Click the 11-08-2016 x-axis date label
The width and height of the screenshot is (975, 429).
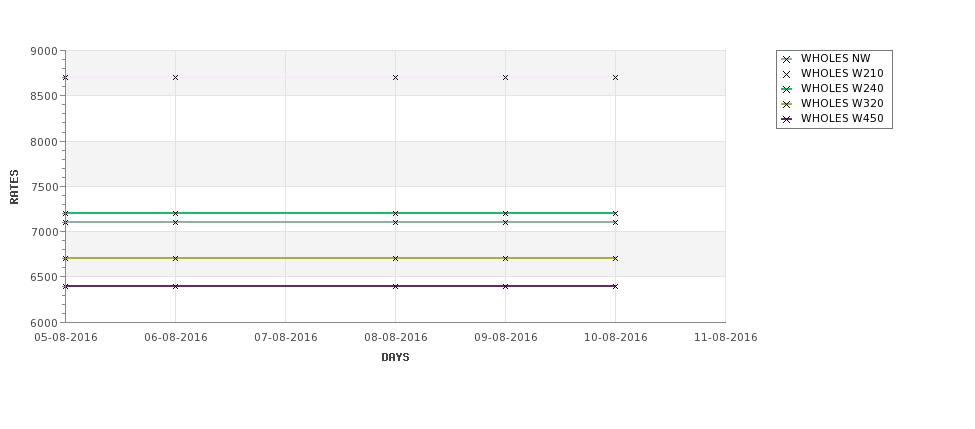[726, 338]
